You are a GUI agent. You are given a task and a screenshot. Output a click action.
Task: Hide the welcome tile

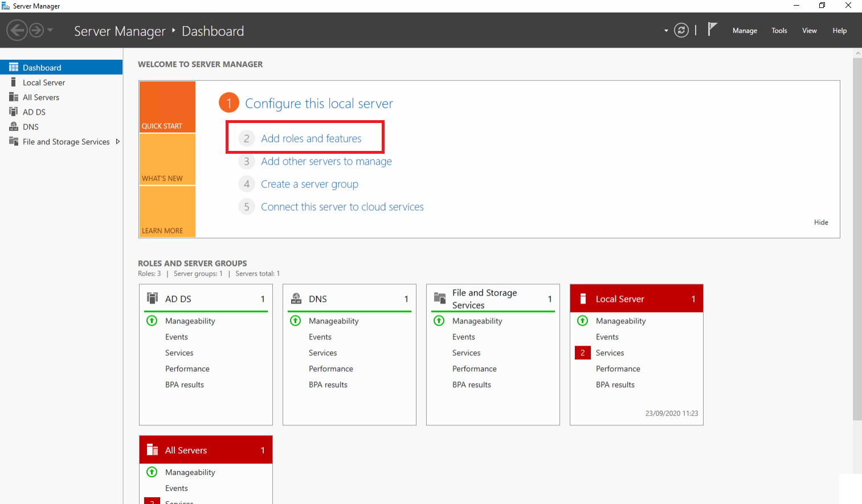pos(821,222)
